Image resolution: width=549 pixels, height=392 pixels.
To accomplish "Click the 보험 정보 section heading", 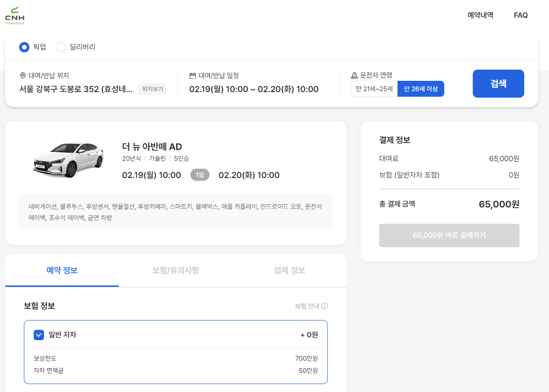I will [39, 306].
